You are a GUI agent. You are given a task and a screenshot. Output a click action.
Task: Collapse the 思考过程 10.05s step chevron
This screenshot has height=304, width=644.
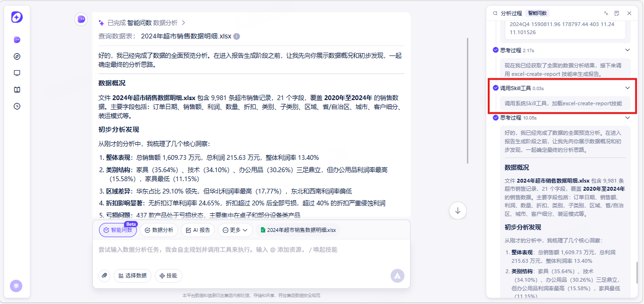[627, 117]
